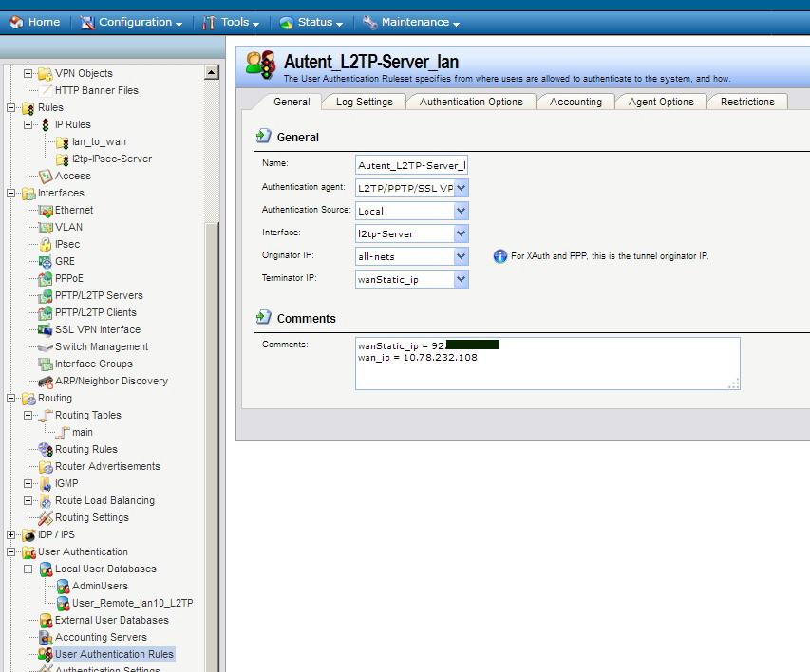This screenshot has height=672, width=810.
Task: Click the IP Rules traffic light icon
Action: pyautogui.click(x=46, y=125)
